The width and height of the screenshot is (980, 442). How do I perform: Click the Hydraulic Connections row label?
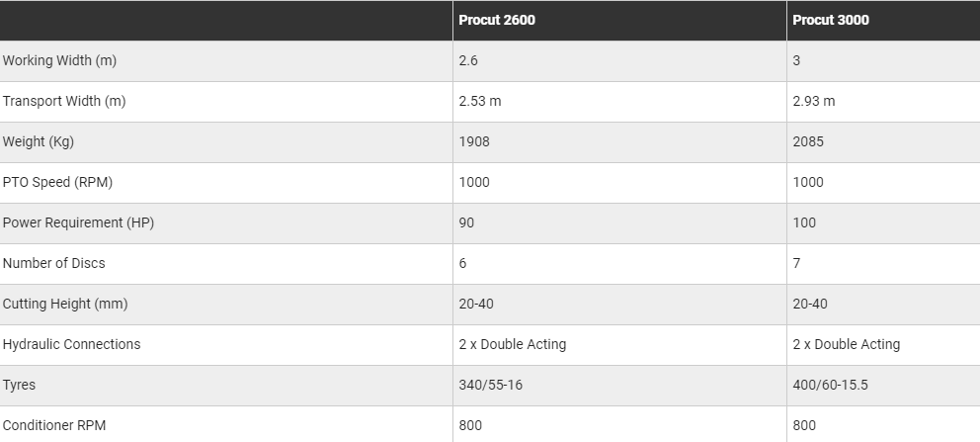pyautogui.click(x=72, y=344)
